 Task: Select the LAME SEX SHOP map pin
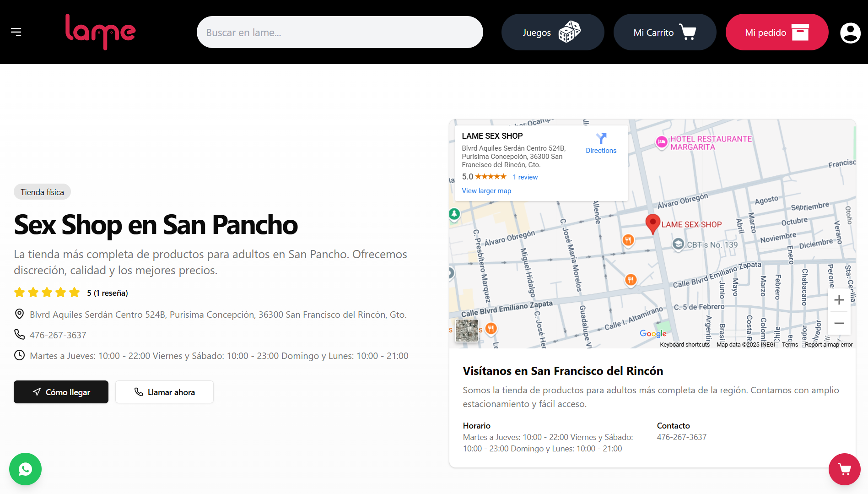[652, 223]
